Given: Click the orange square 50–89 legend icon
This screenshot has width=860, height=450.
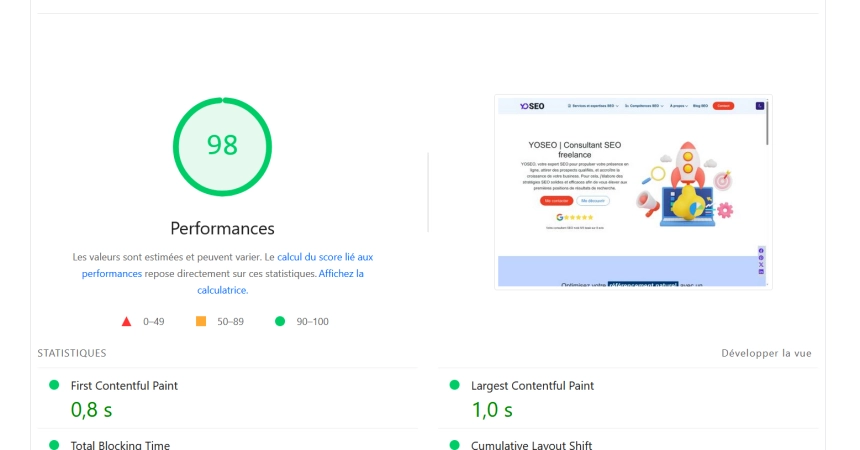Looking at the screenshot, I should tap(201, 321).
